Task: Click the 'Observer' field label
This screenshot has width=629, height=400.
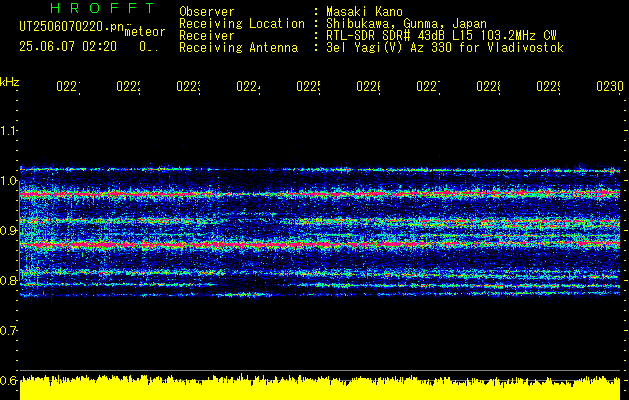Action: pos(207,12)
